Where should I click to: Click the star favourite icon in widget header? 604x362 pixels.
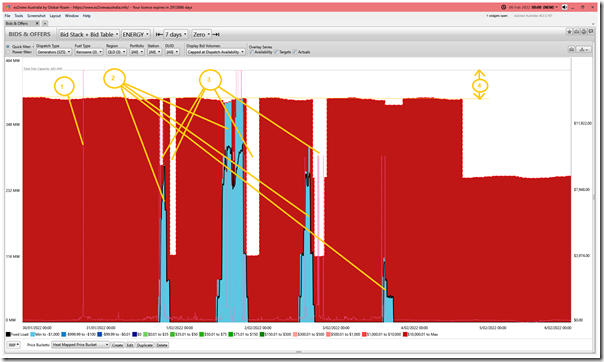(x=569, y=32)
